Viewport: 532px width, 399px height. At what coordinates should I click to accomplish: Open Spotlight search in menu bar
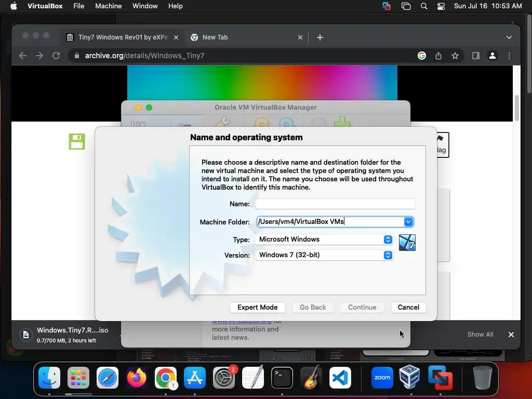(x=424, y=6)
